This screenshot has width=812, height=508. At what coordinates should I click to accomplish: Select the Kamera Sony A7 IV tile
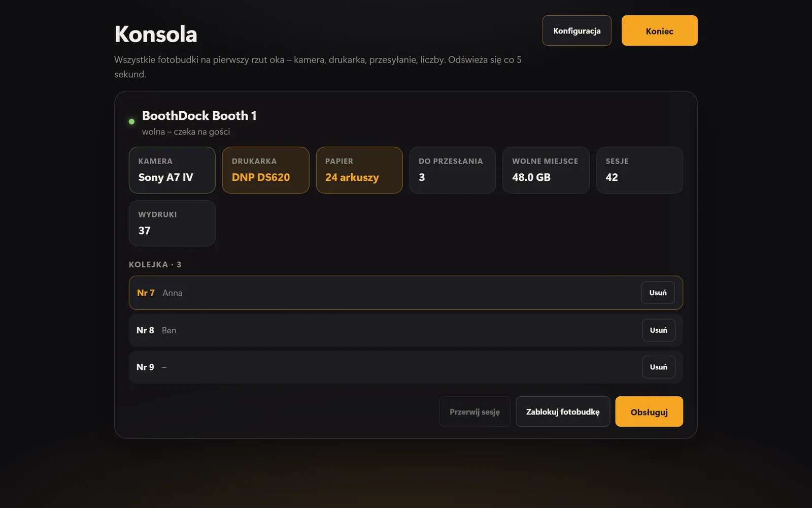point(172,170)
